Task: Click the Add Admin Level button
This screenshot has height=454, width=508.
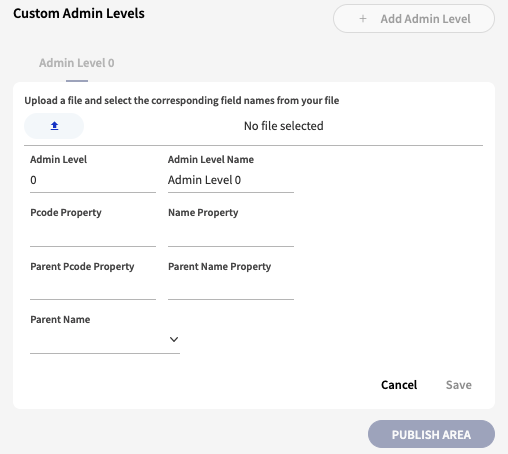Action: coord(414,19)
